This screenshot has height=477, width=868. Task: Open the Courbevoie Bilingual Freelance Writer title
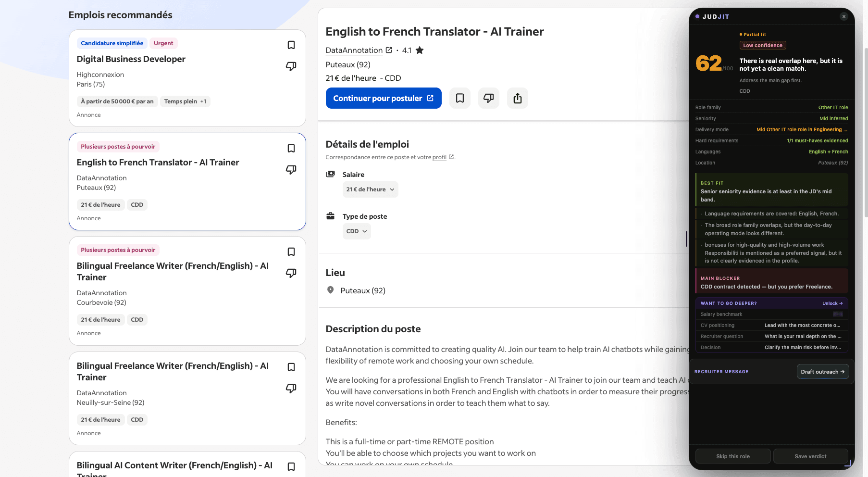tap(173, 272)
